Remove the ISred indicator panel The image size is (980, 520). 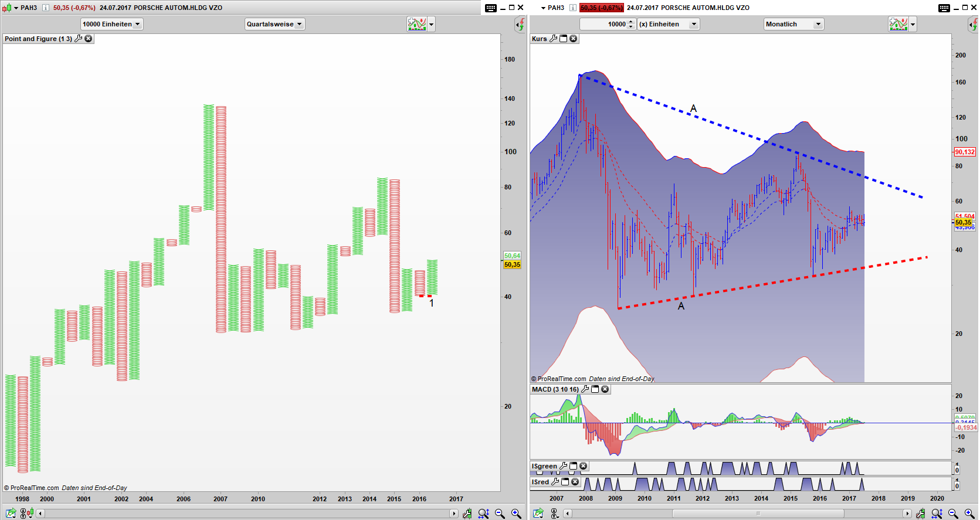tap(575, 482)
